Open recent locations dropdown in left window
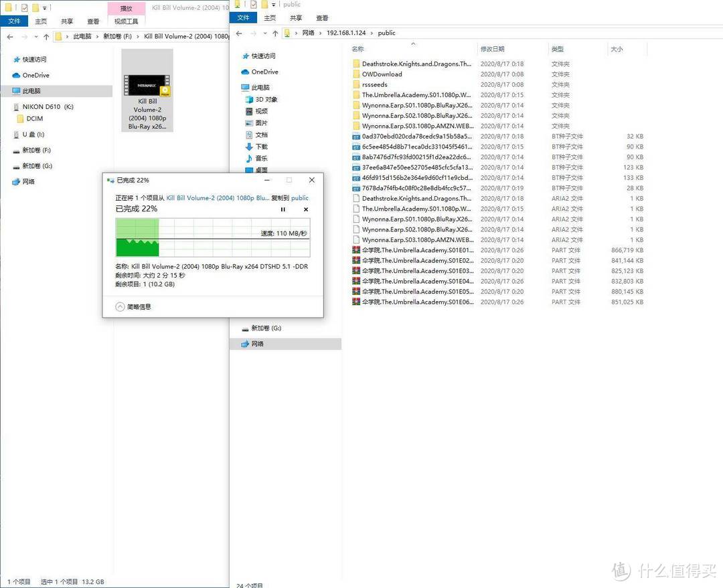 [x=36, y=36]
